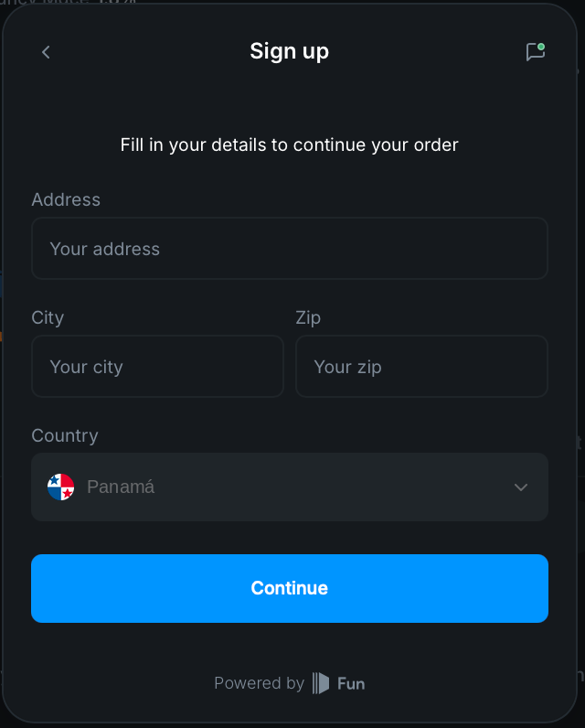
Task: Select the Panamá text in country field
Action: [x=121, y=487]
